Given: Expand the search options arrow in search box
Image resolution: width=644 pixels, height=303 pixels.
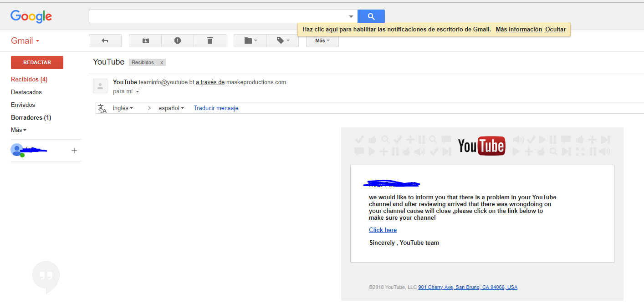Looking at the screenshot, I should 351,16.
